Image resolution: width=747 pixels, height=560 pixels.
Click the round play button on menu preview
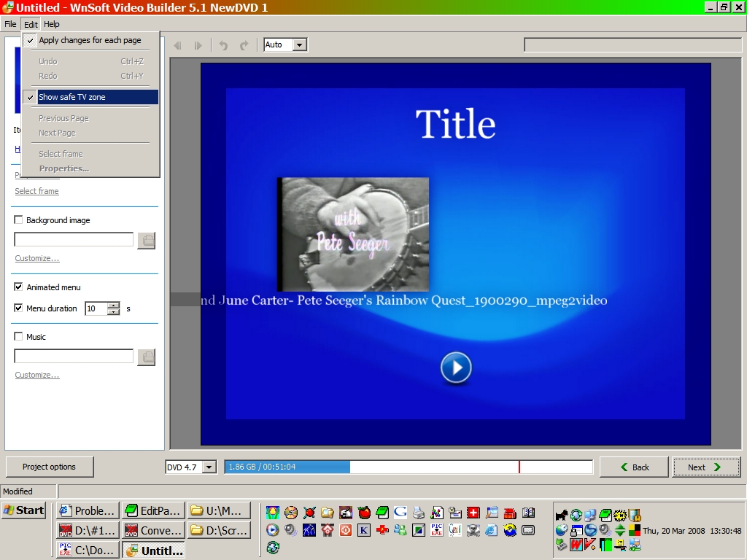(x=456, y=367)
